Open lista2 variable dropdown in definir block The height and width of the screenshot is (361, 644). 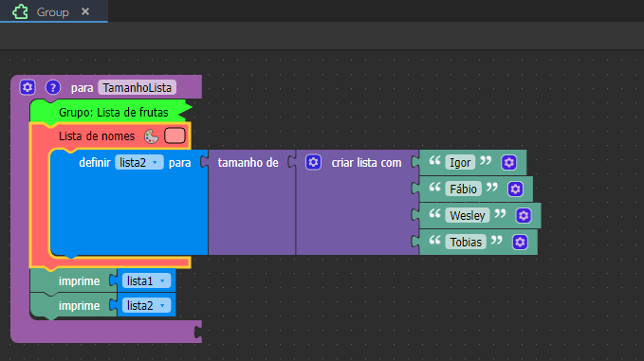coord(138,162)
